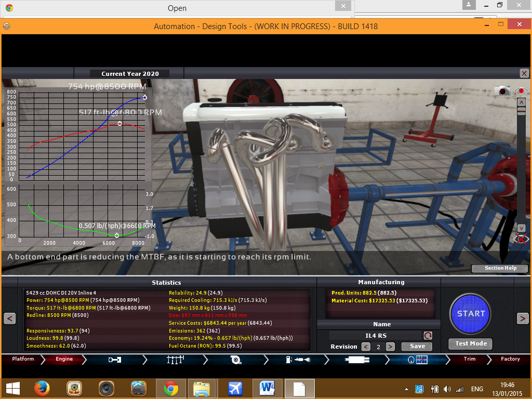This screenshot has width=532, height=399.
Task: Edit the engine name field IL4 RS
Action: point(376,336)
